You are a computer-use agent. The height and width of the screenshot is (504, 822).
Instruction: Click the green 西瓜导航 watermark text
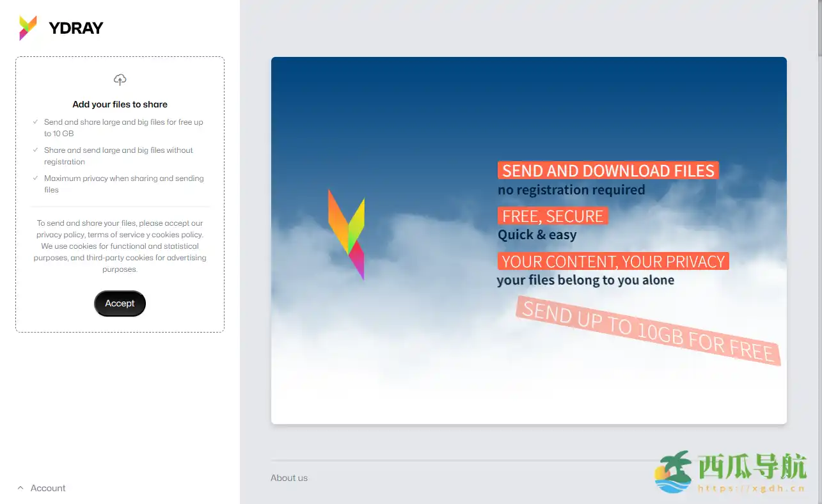tap(752, 468)
